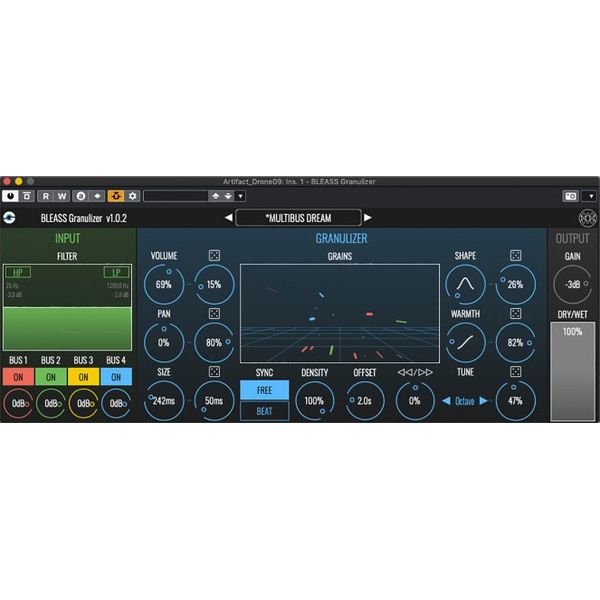600x600 pixels.
Task: Load previous host preset with up arrow
Action: pos(215,196)
